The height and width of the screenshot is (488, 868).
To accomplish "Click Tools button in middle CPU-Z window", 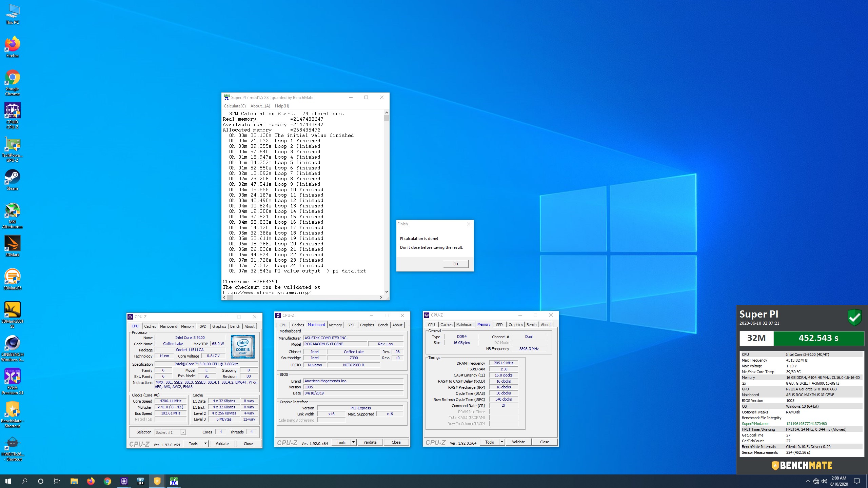I will 341,442.
